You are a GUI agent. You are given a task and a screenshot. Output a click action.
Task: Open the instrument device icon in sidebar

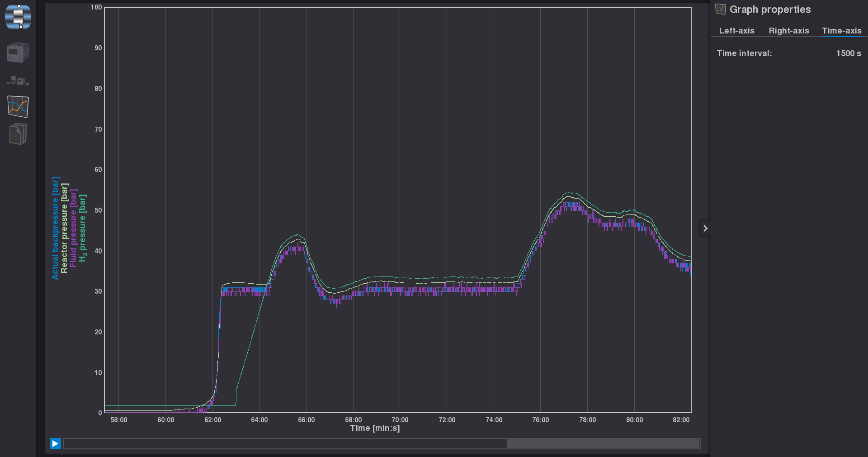[x=18, y=52]
